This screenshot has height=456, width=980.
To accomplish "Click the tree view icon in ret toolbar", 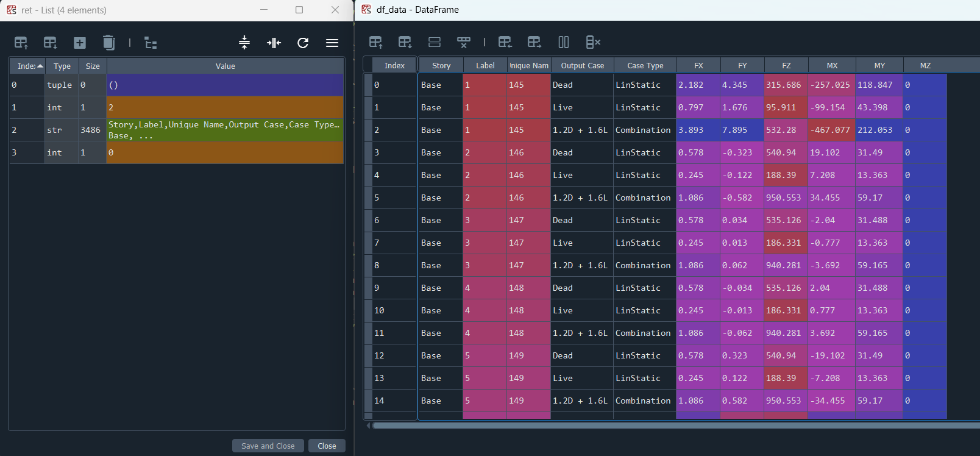I will tap(151, 43).
